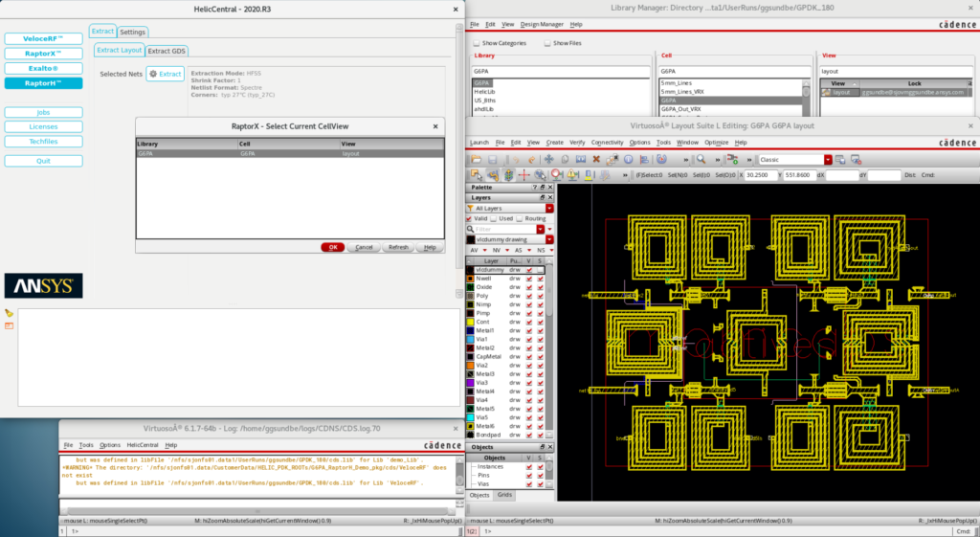This screenshot has height=537, width=980.
Task: Click the magnifier zoom icon in layout toolbar
Action: point(701,159)
